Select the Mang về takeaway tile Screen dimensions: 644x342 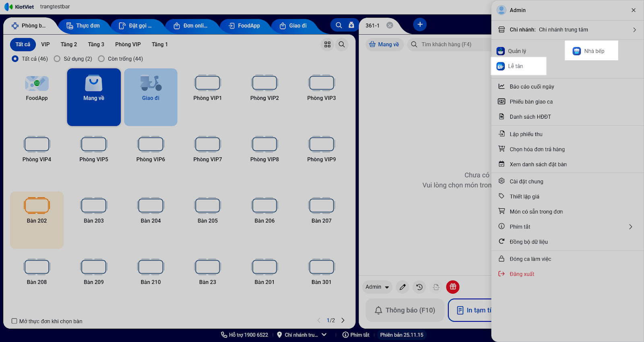94,97
